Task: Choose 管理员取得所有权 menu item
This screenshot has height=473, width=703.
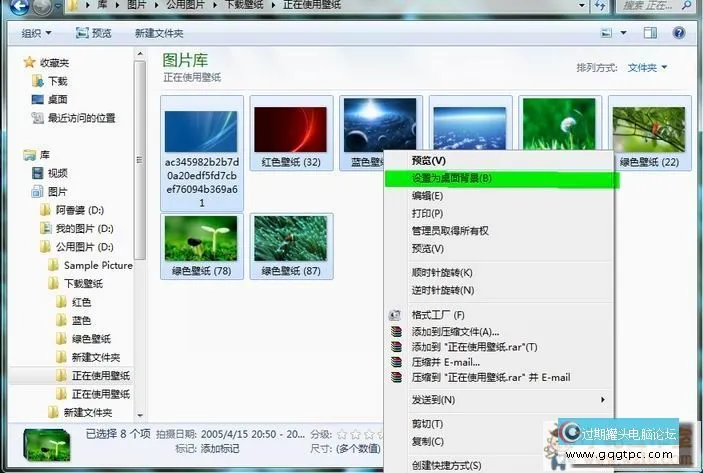Action: point(499,231)
